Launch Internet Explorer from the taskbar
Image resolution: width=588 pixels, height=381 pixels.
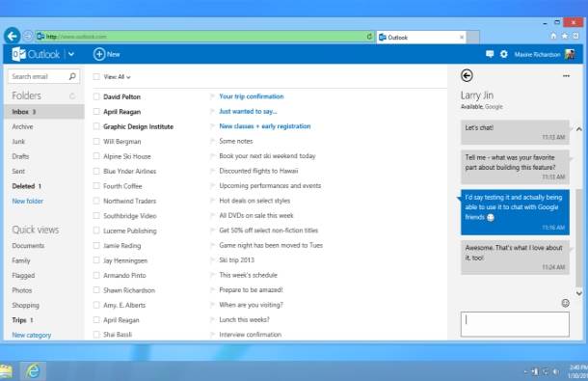click(x=33, y=370)
